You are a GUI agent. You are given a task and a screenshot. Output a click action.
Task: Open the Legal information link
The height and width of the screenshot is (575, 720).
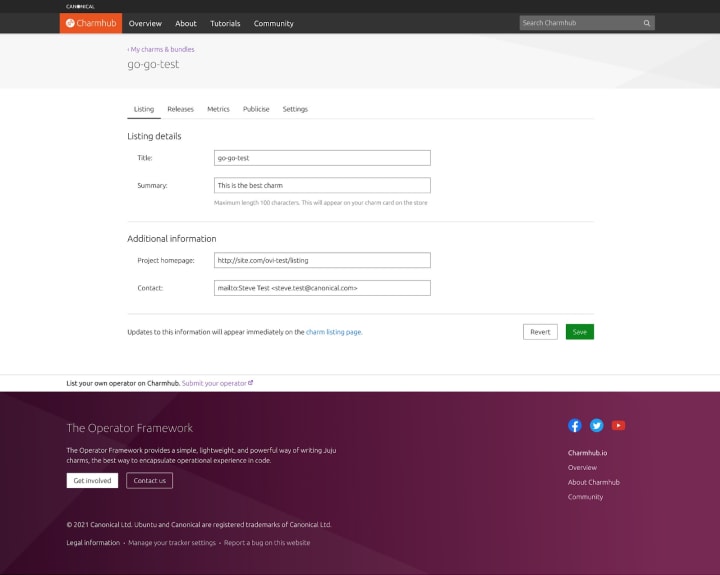[93, 543]
